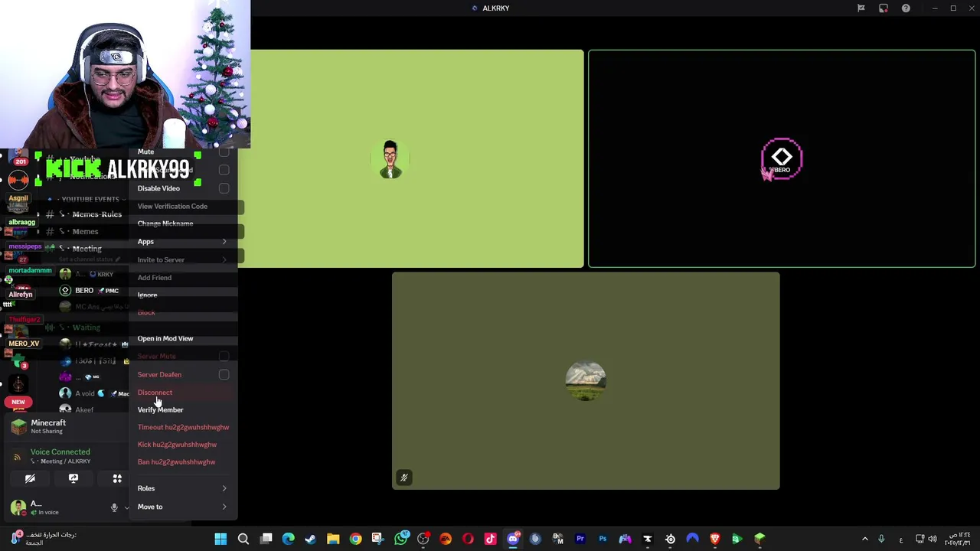The width and height of the screenshot is (980, 551).
Task: Click the BERO avatar video tile
Action: click(782, 159)
